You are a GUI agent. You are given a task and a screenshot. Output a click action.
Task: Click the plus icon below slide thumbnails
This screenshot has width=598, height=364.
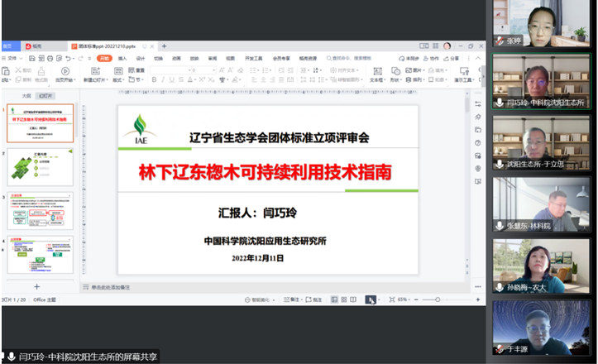(x=36, y=263)
